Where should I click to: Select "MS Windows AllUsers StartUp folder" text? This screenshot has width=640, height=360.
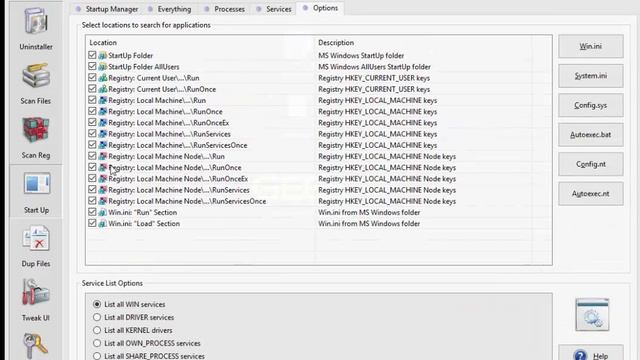click(374, 67)
